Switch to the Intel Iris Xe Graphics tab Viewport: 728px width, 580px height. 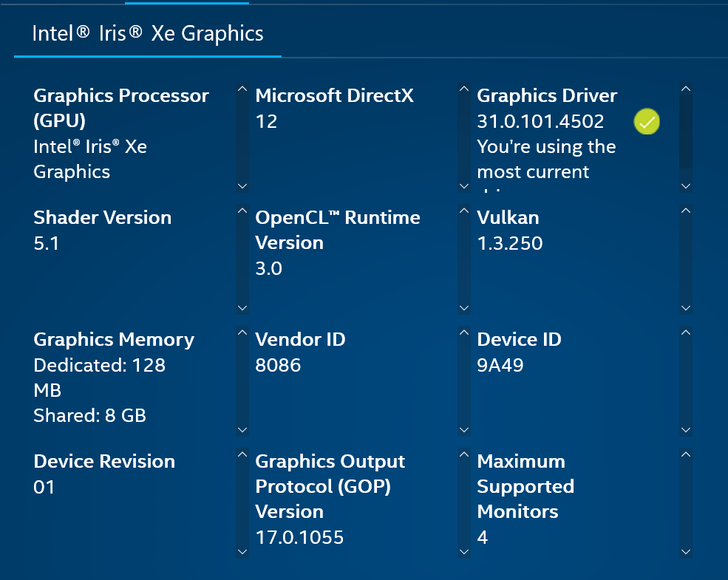146,33
